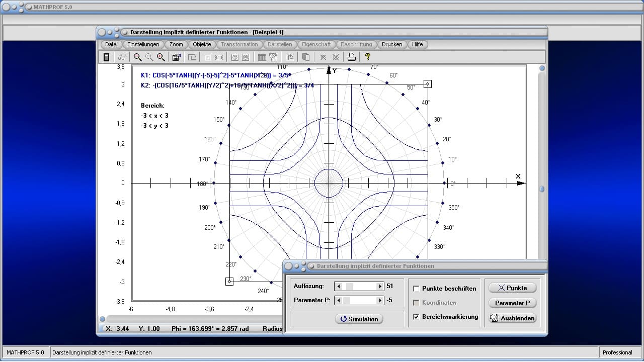Image resolution: width=644 pixels, height=362 pixels.
Task: Click the top-right range marker handle
Action: coord(427,84)
